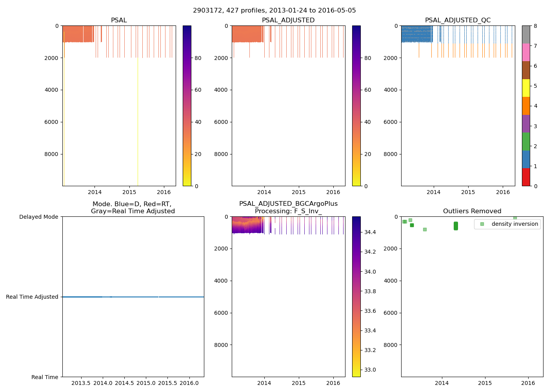Pick the green QC flag 2 color band
549x392 pixels.
click(x=526, y=142)
